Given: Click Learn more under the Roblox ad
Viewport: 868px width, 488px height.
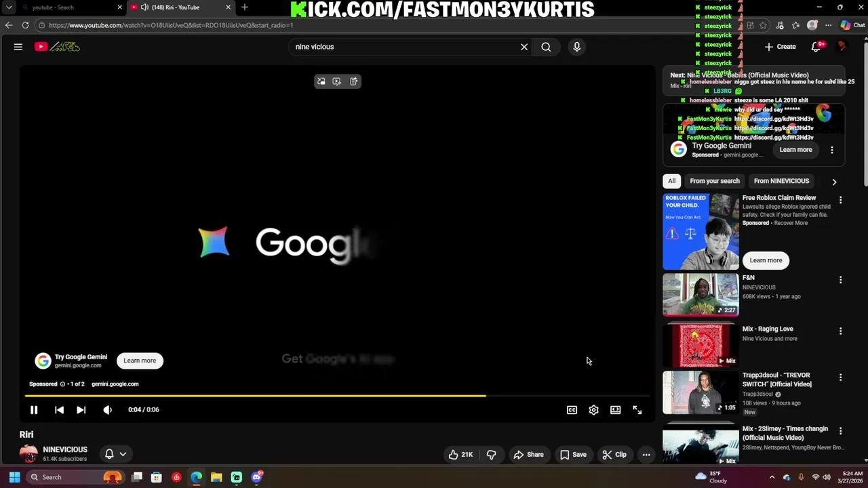Looking at the screenshot, I should pos(766,260).
